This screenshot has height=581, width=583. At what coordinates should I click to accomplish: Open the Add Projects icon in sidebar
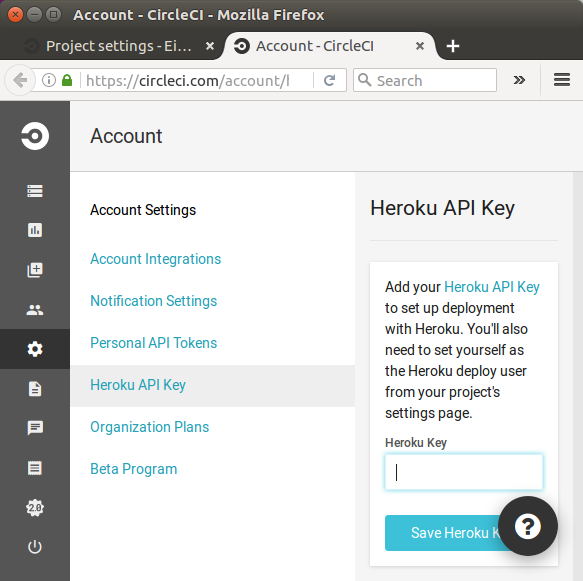(x=35, y=270)
